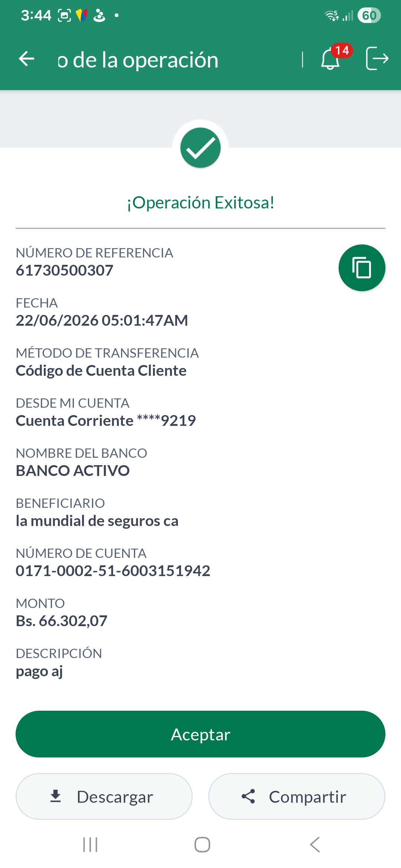Tap the amount Bs. 66.302,07
This screenshot has width=401, height=868.
pos(62,621)
